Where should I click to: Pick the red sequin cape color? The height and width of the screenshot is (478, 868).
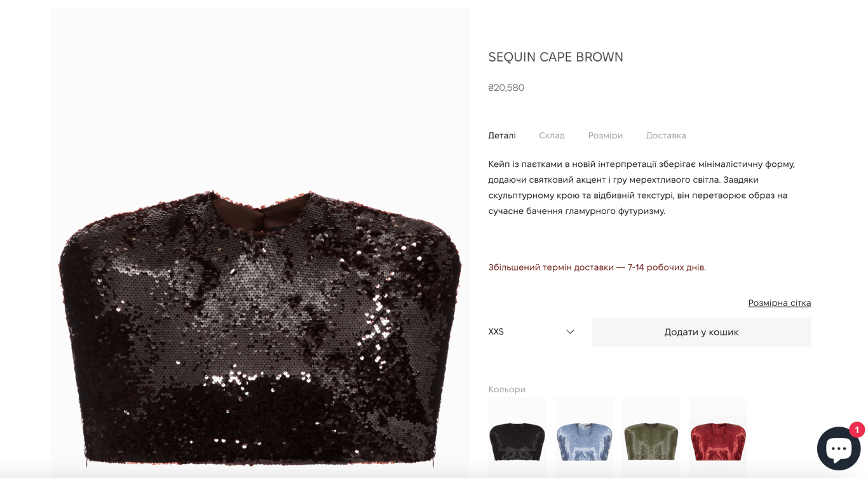718,437
